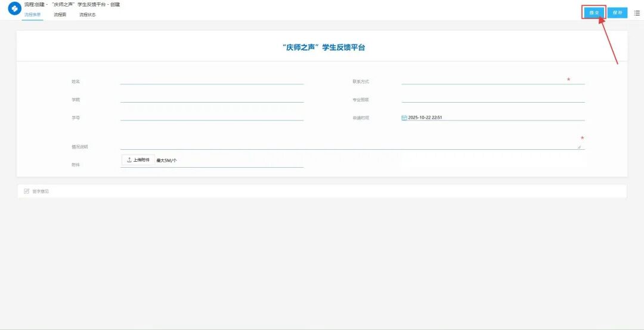Focus the 学院 input field
644x330 pixels.
coord(212,98)
